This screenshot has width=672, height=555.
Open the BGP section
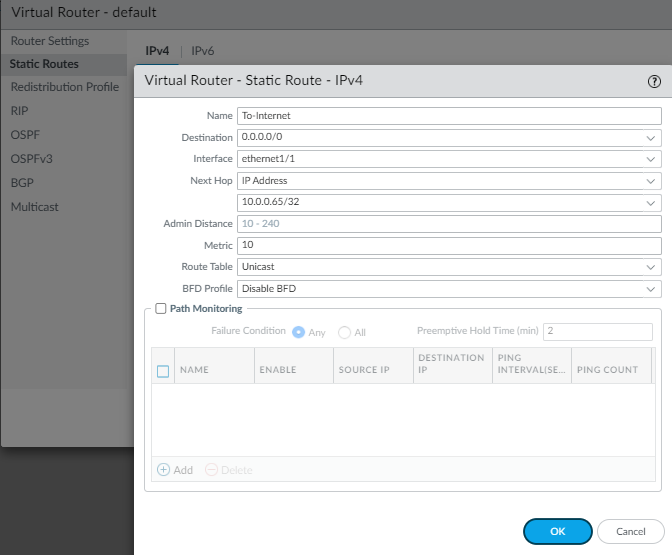(22, 183)
